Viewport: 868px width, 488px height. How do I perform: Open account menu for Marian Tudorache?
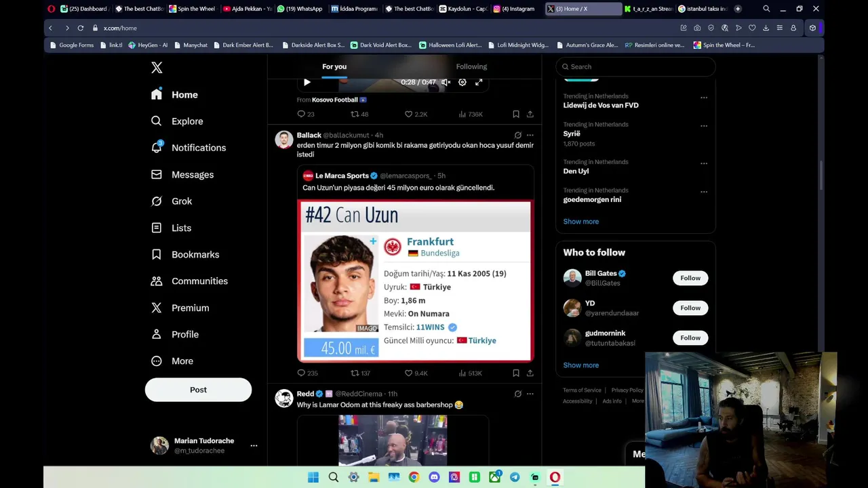[x=204, y=445]
